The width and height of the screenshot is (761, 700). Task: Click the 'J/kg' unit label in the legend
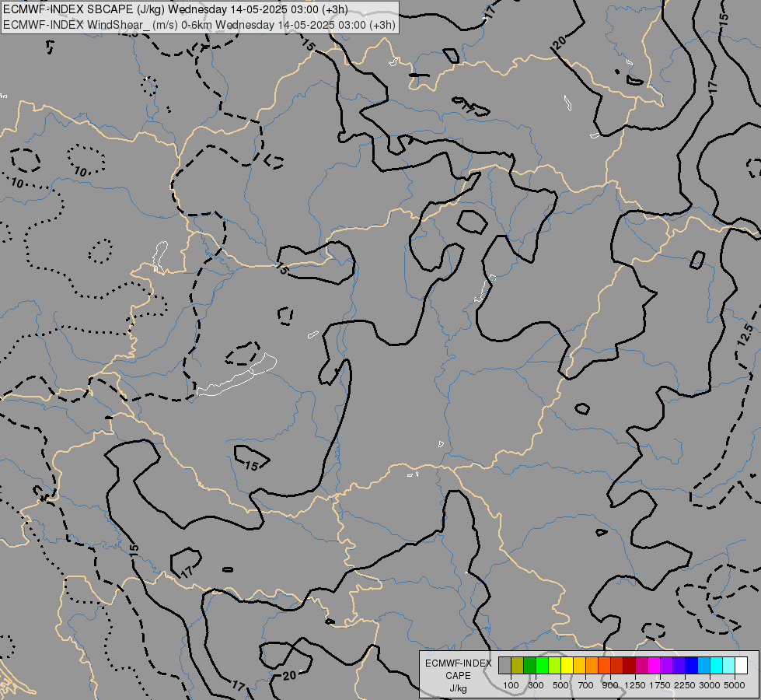458,688
